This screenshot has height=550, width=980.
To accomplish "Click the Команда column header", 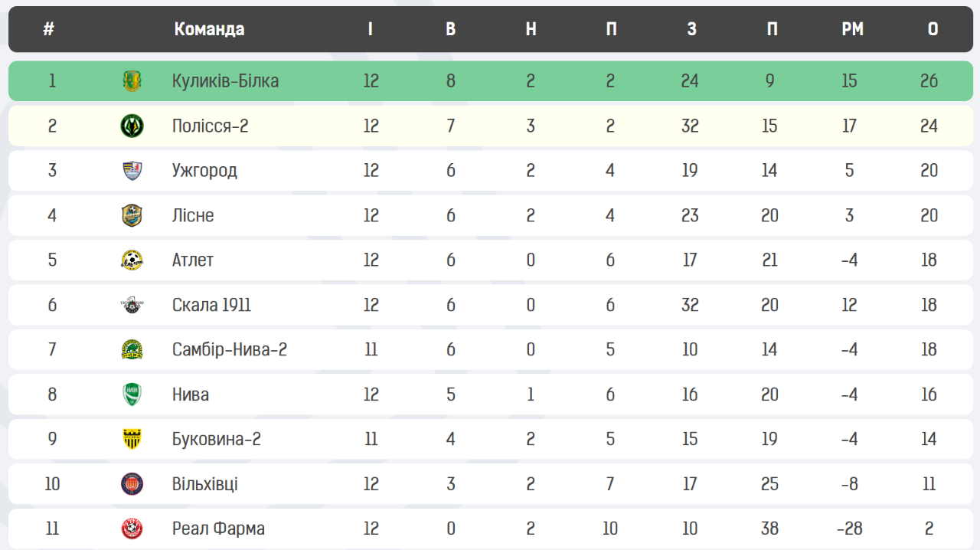I will pos(209,29).
